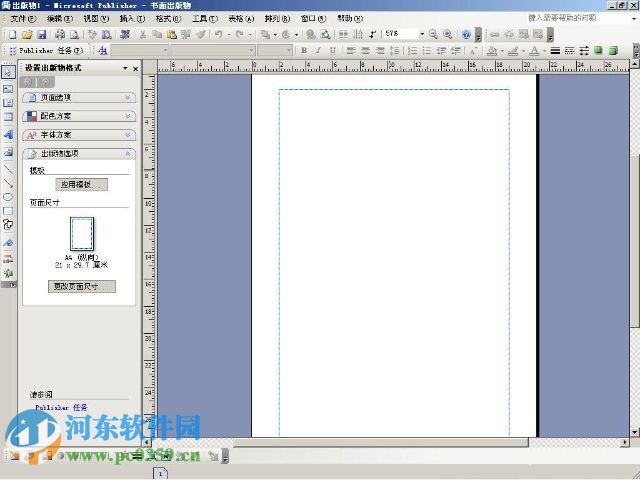
Task: Click the Zoom In magnifier icon
Action: 447,34
